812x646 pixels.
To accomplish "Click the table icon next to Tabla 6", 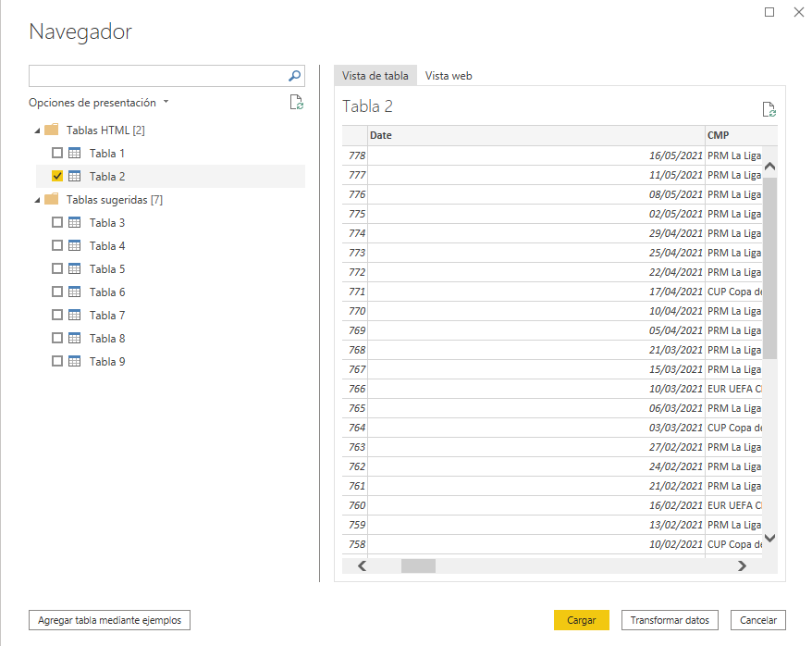I will coord(75,292).
